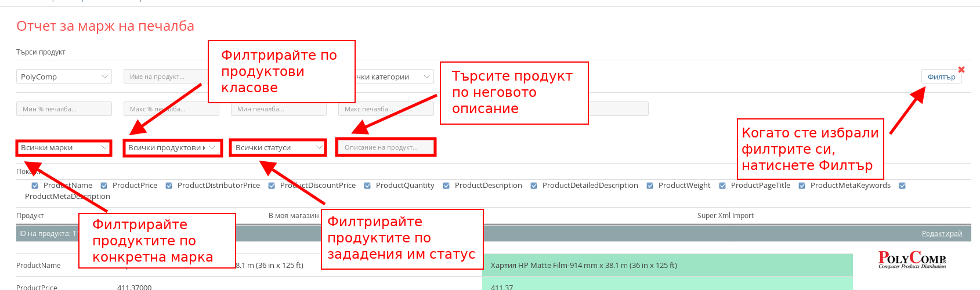Uncheck the ProductMetaKeywords checkbox
Screen dimensions: 980x290
(802, 186)
